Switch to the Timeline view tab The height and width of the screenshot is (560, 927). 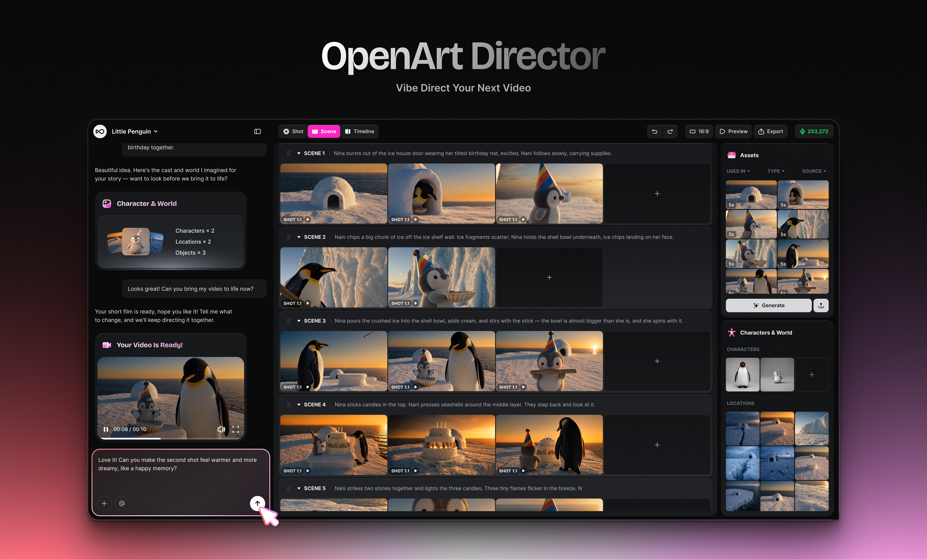pos(360,131)
